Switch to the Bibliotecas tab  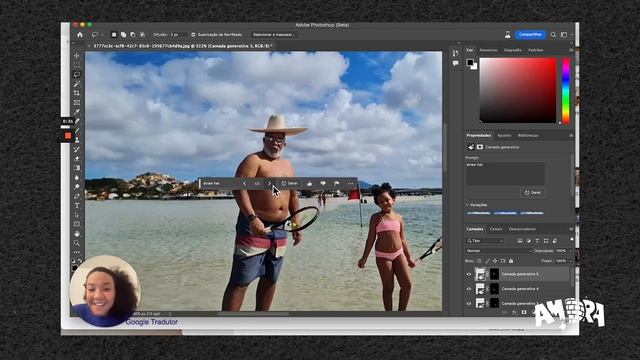click(528, 135)
